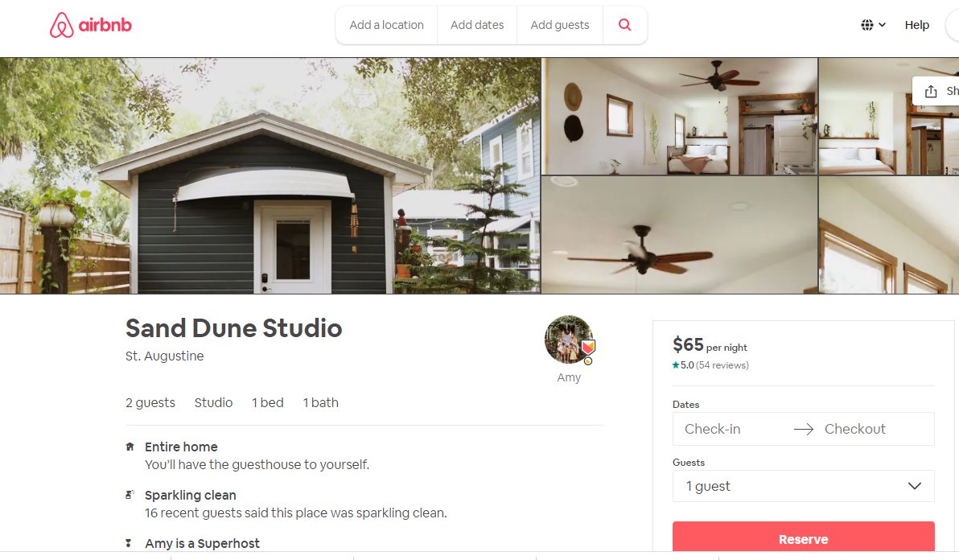Open Help in the header
Image resolution: width=959 pixels, height=560 pixels.
coord(917,25)
